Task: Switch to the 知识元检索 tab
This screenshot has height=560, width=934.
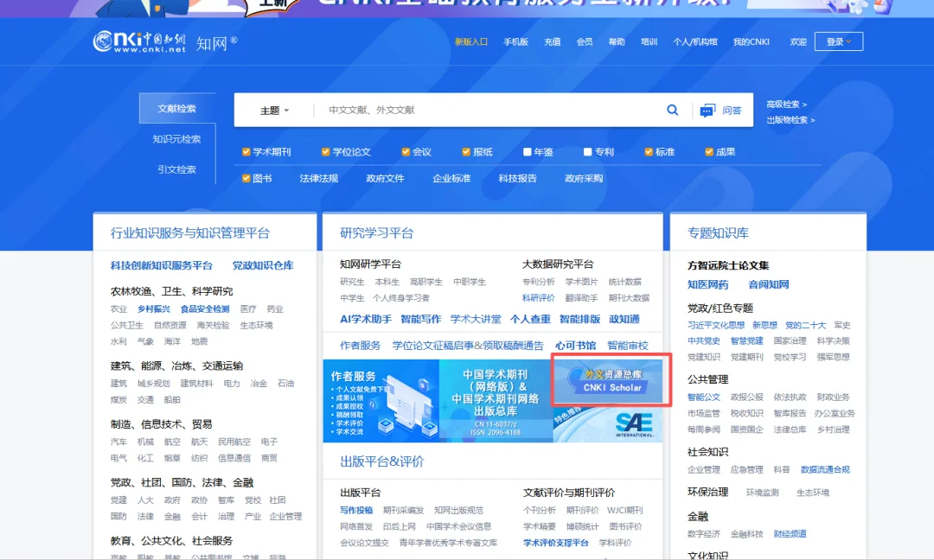Action: [x=177, y=138]
